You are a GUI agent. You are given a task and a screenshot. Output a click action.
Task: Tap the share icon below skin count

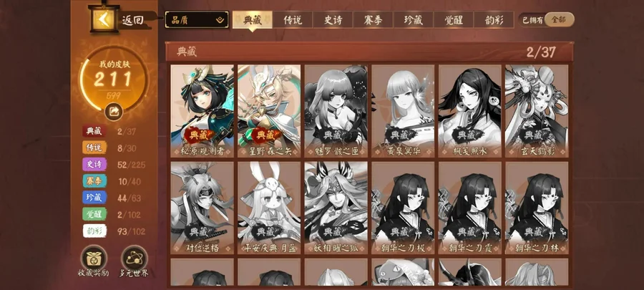(114, 111)
